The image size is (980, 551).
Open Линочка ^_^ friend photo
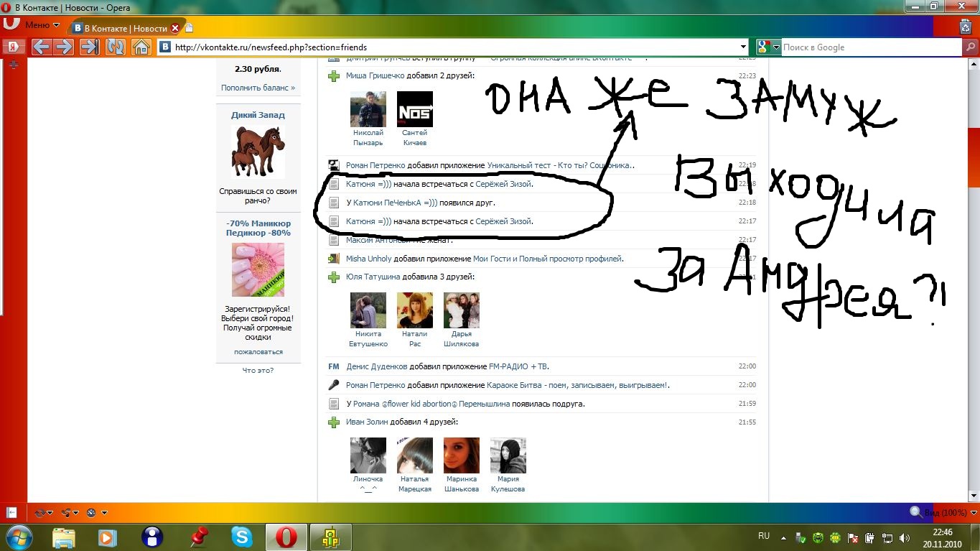pos(368,455)
